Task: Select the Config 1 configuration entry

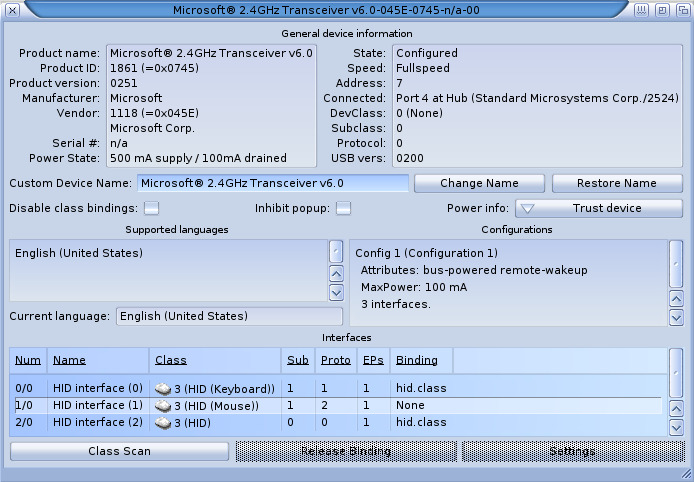Action: (426, 253)
